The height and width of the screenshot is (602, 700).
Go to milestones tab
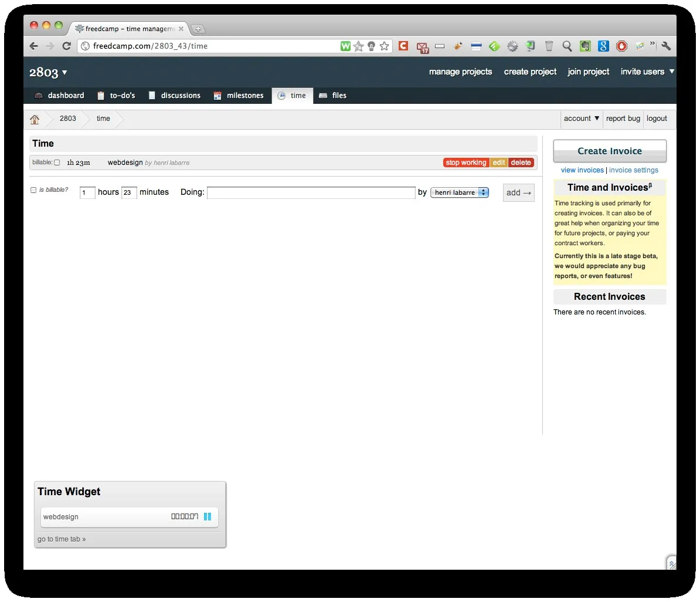click(x=239, y=96)
